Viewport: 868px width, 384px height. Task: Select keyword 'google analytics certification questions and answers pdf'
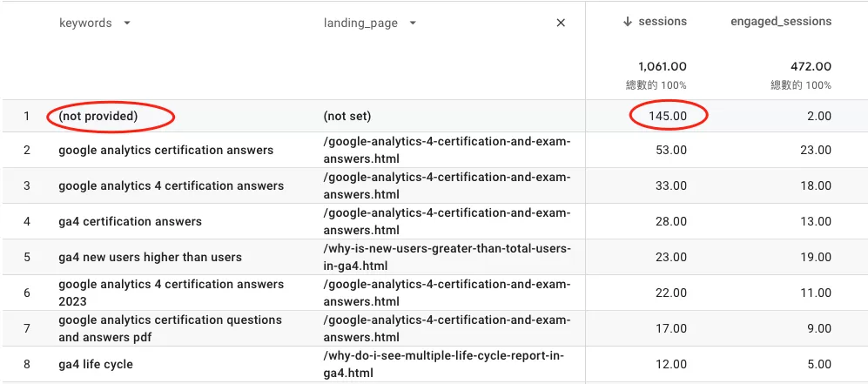click(170, 328)
